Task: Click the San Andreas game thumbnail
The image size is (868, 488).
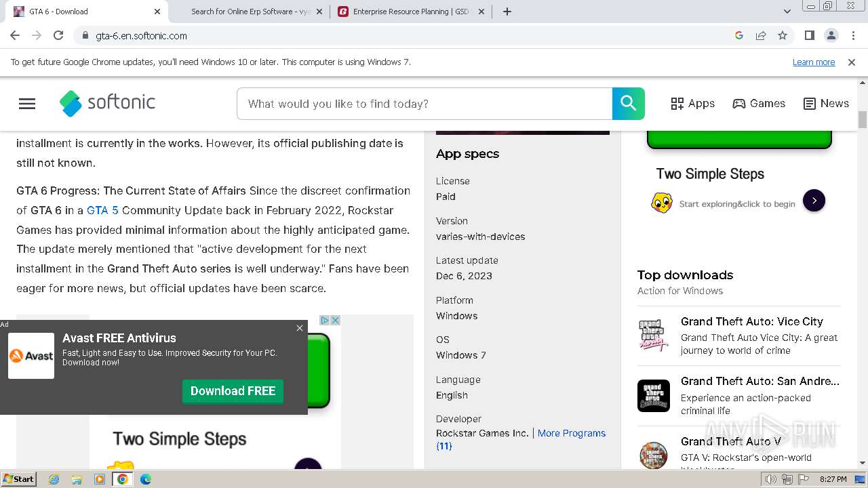Action: tap(654, 396)
